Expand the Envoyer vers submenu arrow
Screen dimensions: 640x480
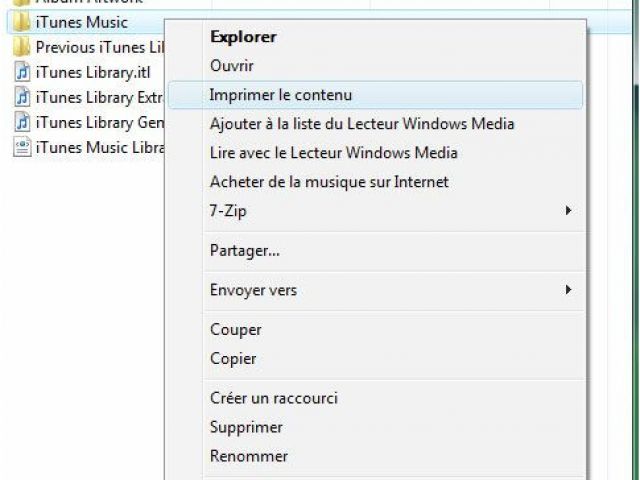click(x=568, y=290)
